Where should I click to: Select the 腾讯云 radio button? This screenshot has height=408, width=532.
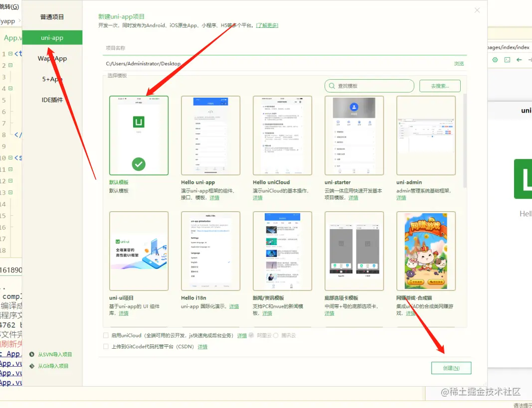click(x=276, y=335)
